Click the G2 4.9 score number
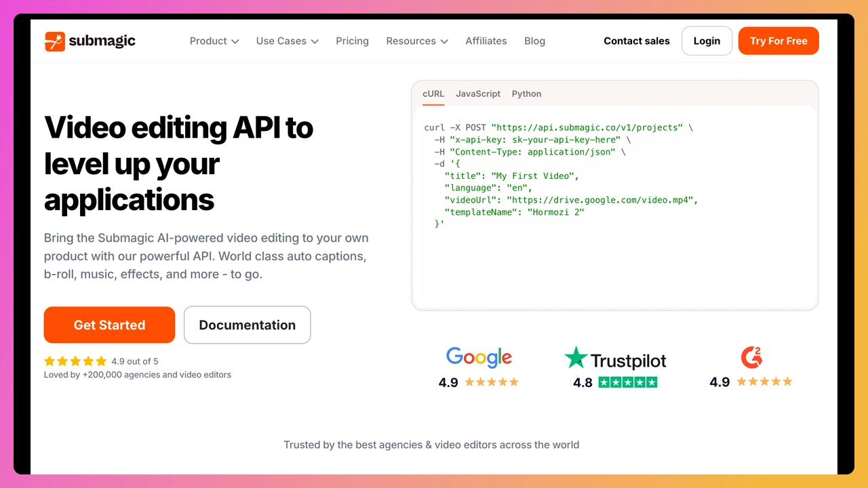Screen dimensions: 868x488 [719, 382]
